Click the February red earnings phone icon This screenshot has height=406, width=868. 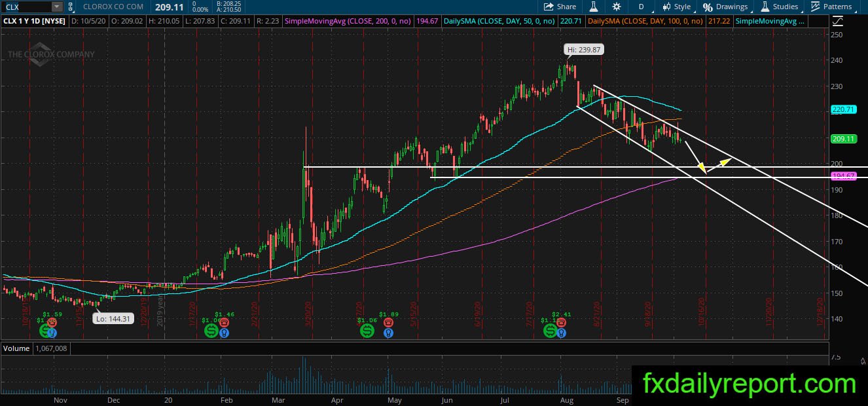(x=225, y=322)
